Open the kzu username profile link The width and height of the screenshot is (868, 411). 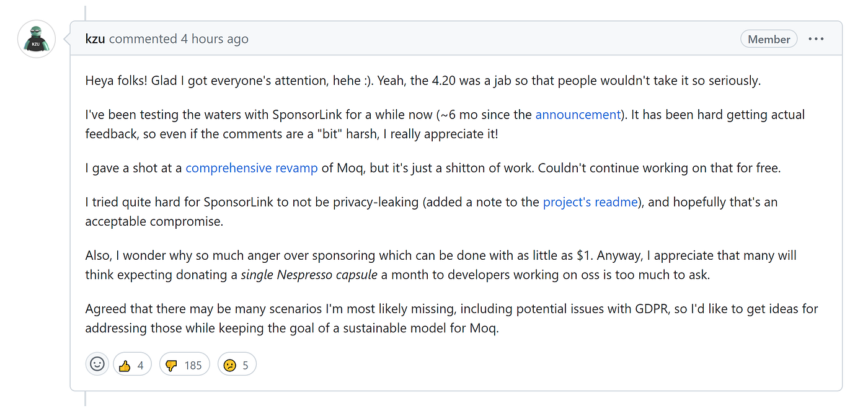[x=95, y=38]
